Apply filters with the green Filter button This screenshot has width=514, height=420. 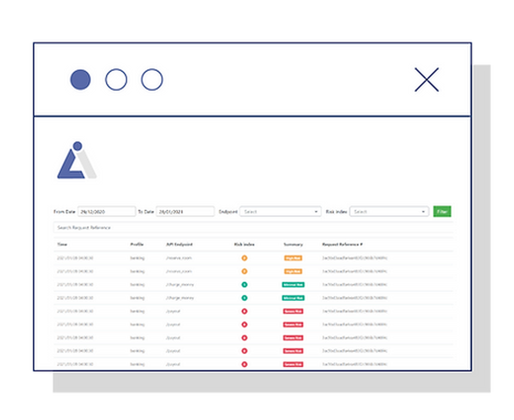[x=442, y=211]
